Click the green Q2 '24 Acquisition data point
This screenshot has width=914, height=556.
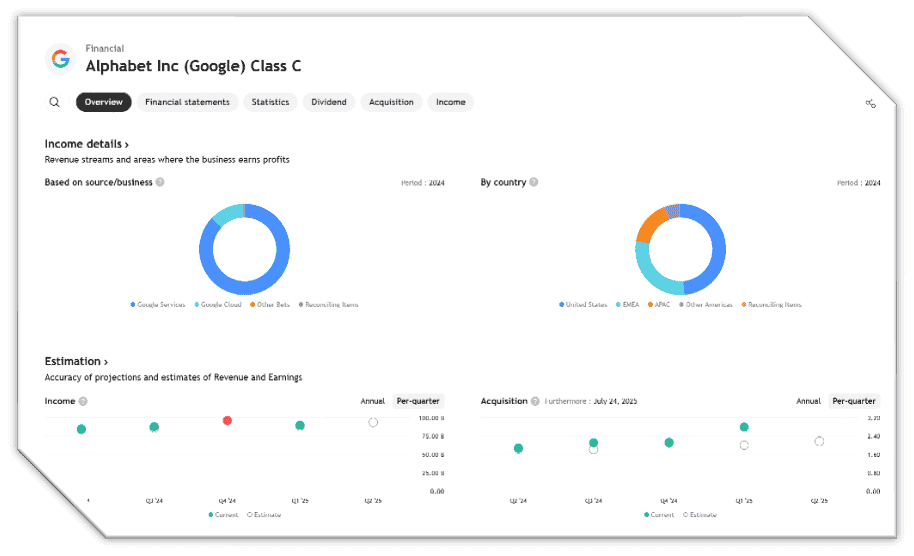[x=518, y=448]
